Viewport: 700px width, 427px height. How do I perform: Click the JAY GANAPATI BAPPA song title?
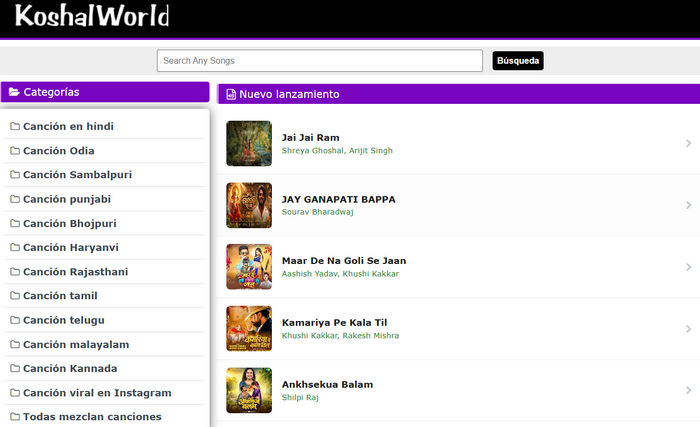tap(338, 199)
